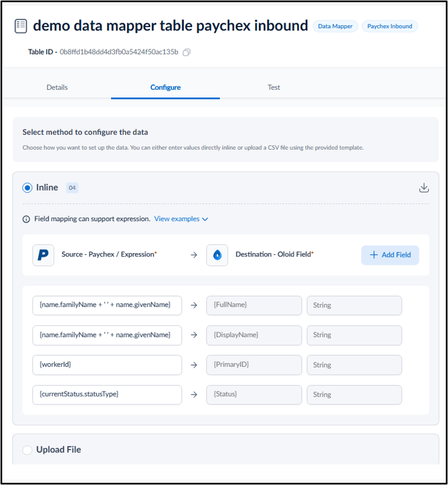Screen dimensions: 448x485
Task: Click the {DisplayName} destination field
Action: coord(254,335)
